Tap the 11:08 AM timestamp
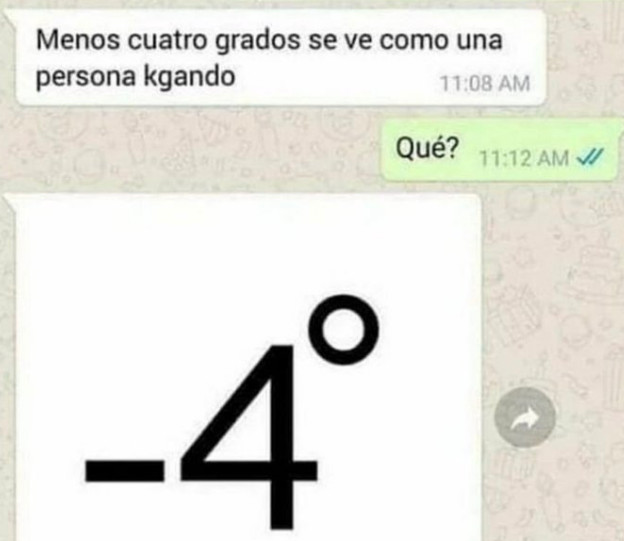This screenshot has width=624, height=541. point(485,84)
